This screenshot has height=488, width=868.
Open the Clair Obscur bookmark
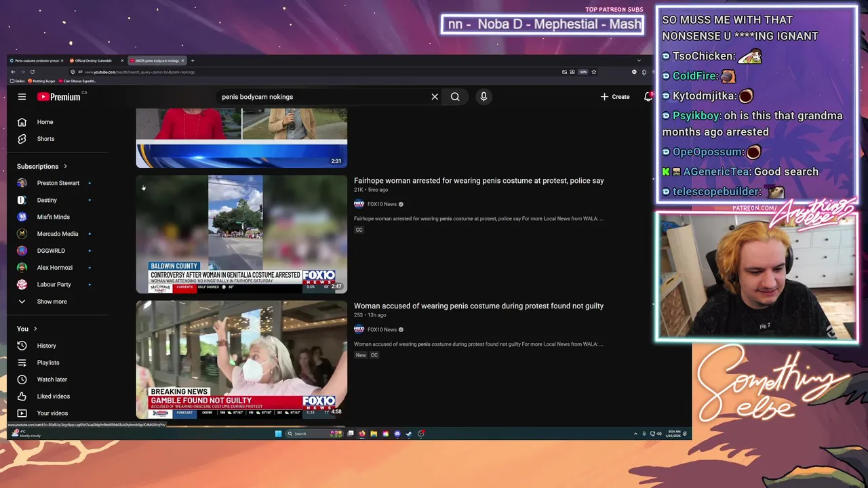point(79,81)
